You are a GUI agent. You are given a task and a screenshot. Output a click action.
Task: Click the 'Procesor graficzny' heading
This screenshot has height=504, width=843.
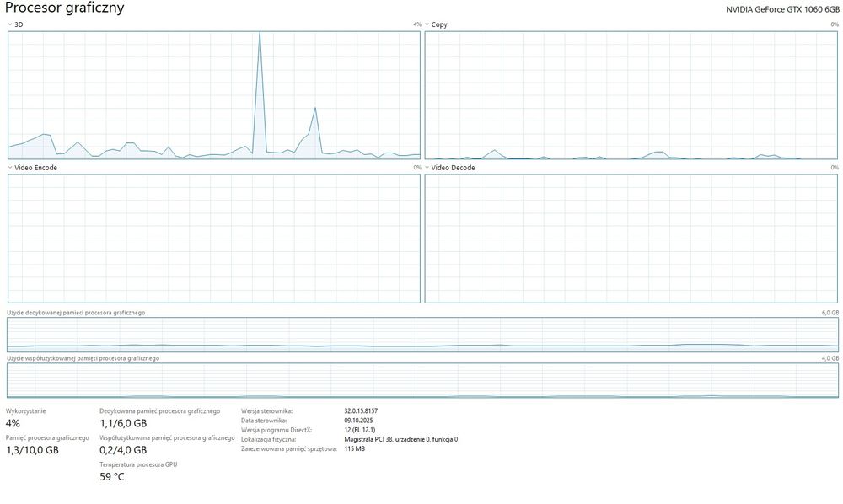coord(65,8)
